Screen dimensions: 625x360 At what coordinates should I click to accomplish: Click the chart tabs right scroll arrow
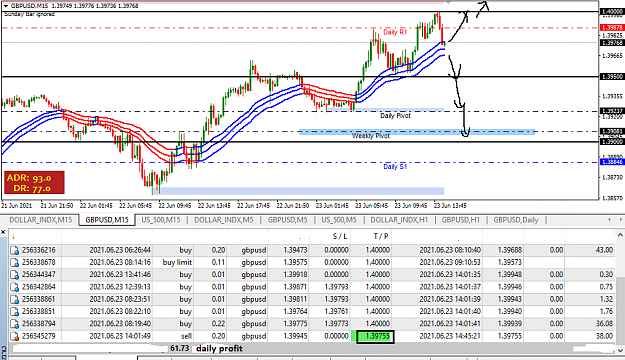pos(620,220)
